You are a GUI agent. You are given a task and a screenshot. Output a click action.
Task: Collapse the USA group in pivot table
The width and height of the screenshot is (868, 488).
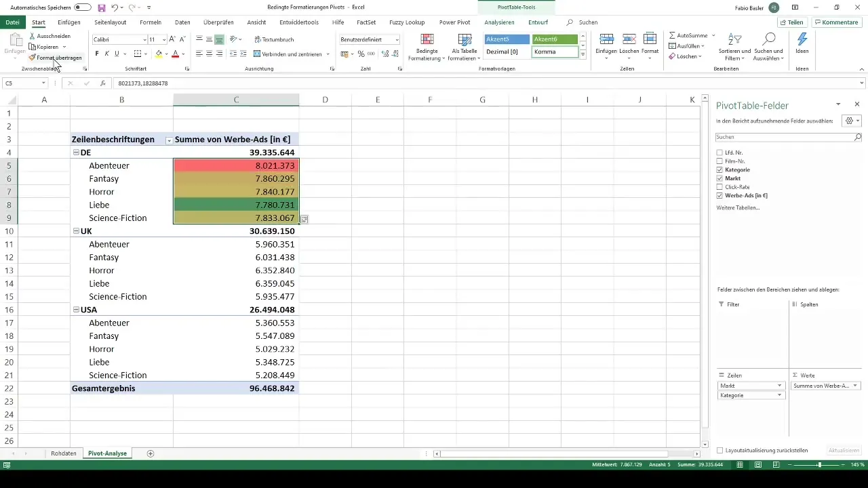pos(76,310)
